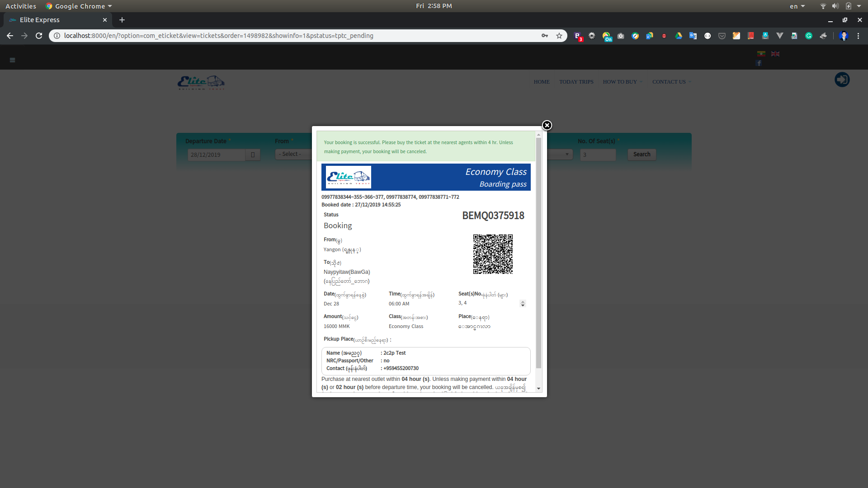868x488 pixels.
Task: Go to the HOME menu item
Action: coord(542,82)
